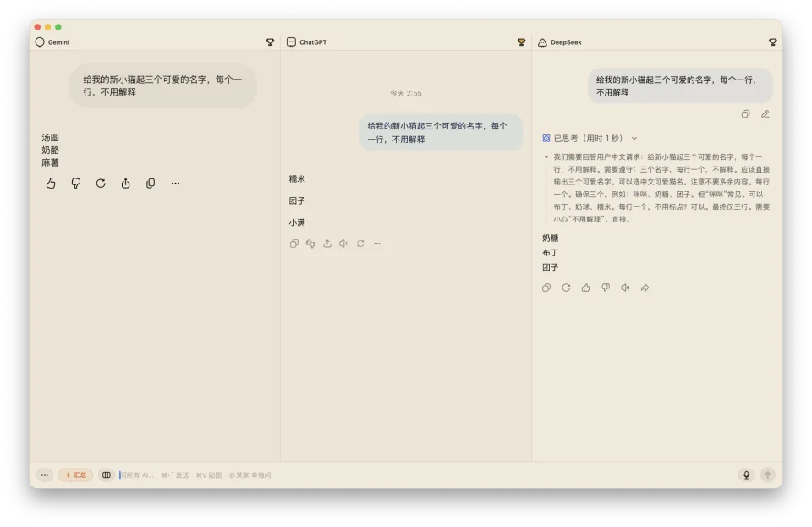This screenshot has height=527, width=812.
Task: Like the Gemini response with thumbs up
Action: coord(51,184)
